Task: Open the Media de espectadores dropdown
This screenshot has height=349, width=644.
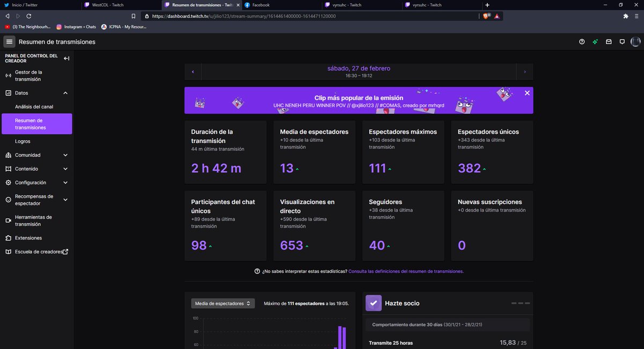Action: (223, 303)
